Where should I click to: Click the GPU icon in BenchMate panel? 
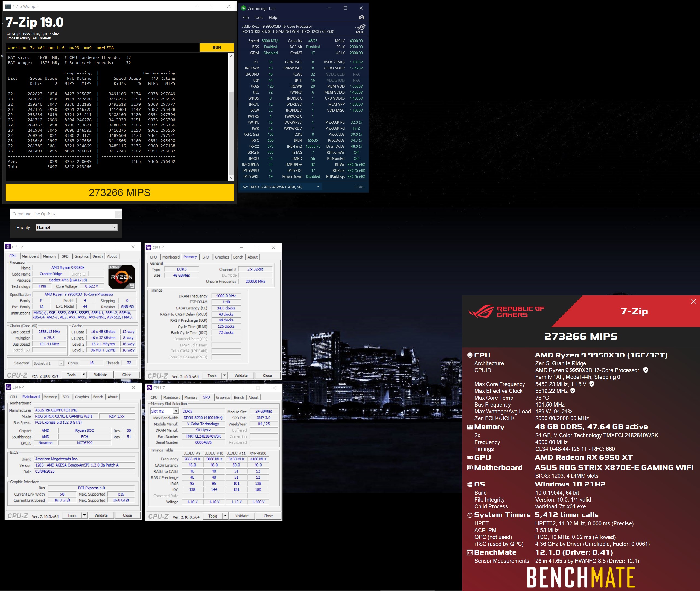point(470,458)
